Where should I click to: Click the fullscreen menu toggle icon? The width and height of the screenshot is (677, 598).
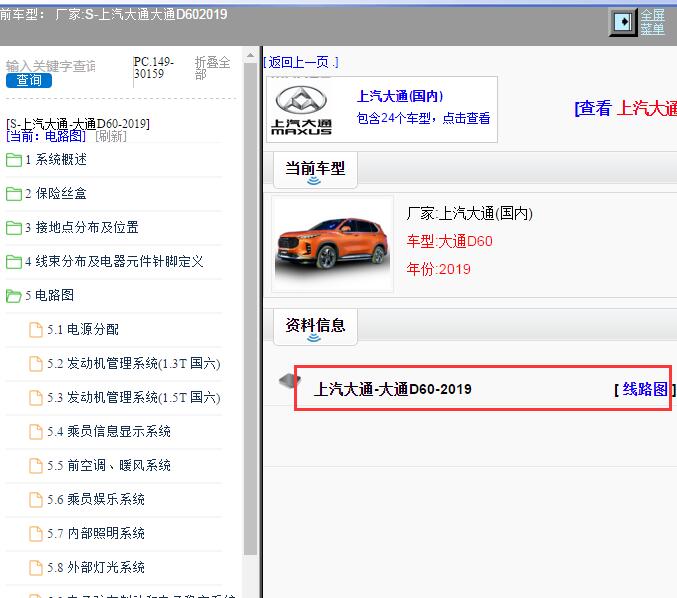[x=623, y=22]
